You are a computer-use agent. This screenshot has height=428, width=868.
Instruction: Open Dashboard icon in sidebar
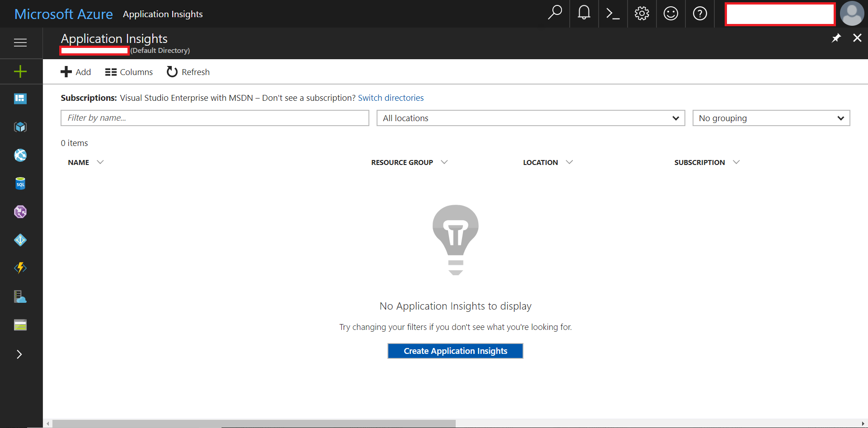pyautogui.click(x=20, y=99)
